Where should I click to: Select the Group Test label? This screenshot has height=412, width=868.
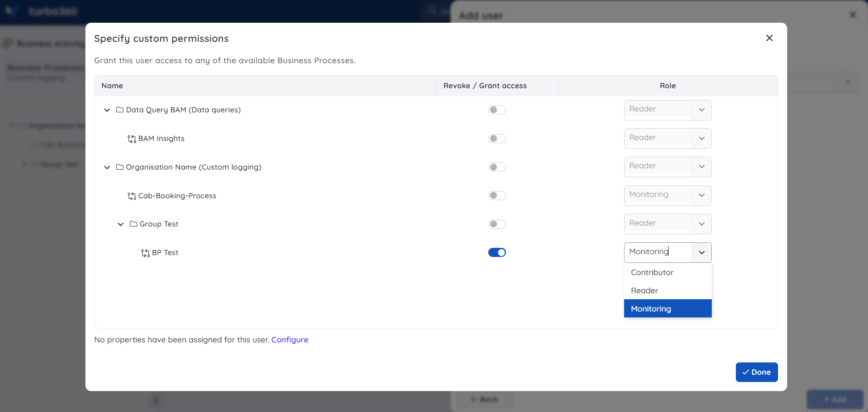tap(159, 224)
